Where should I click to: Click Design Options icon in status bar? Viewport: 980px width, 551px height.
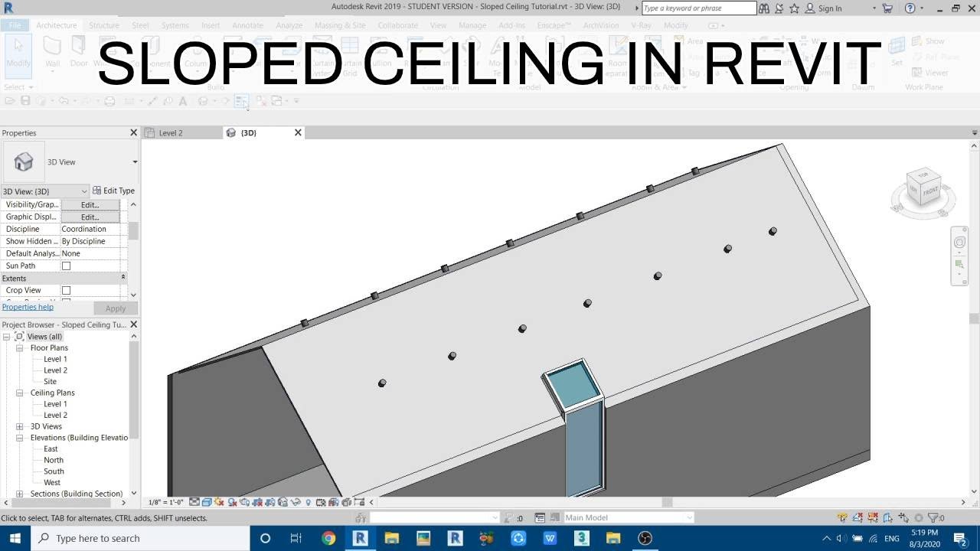point(540,518)
